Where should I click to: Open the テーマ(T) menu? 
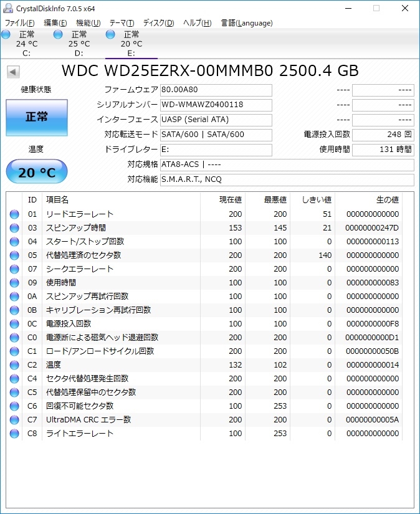(122, 23)
